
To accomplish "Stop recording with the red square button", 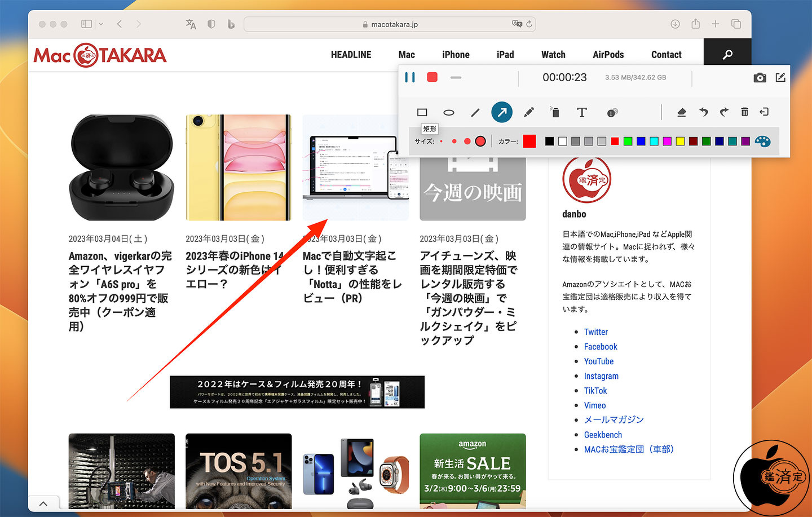I will tap(433, 77).
